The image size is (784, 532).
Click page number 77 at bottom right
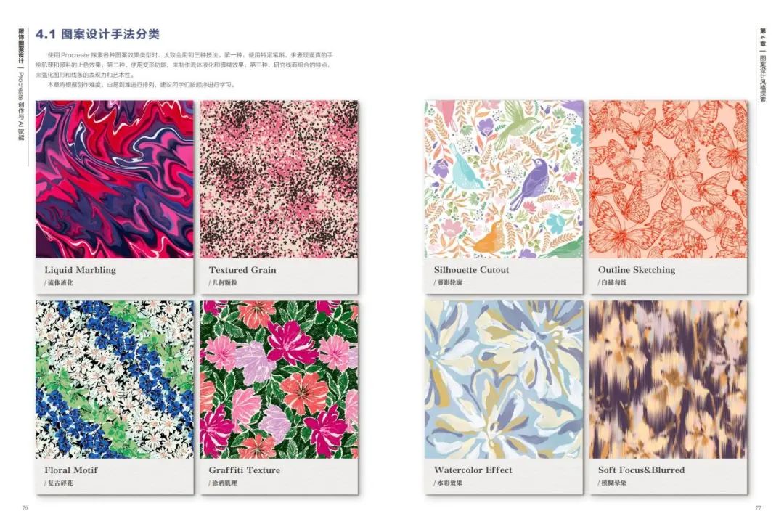pos(758,507)
